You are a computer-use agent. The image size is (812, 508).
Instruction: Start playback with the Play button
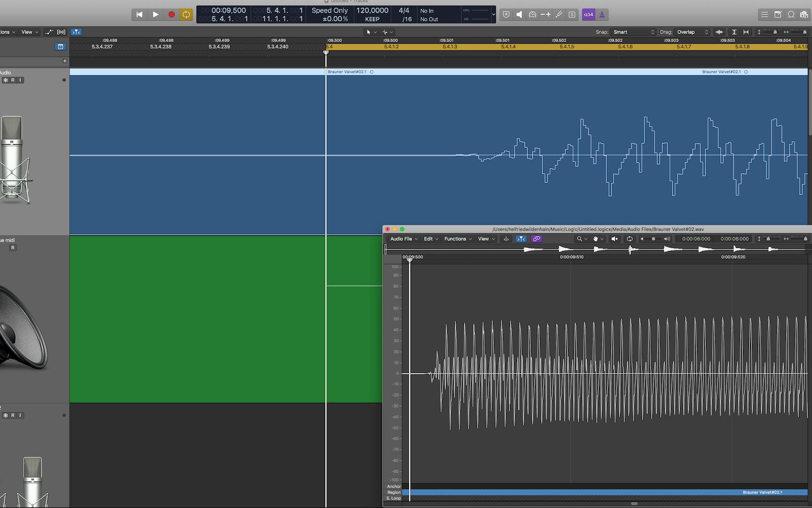pyautogui.click(x=156, y=15)
